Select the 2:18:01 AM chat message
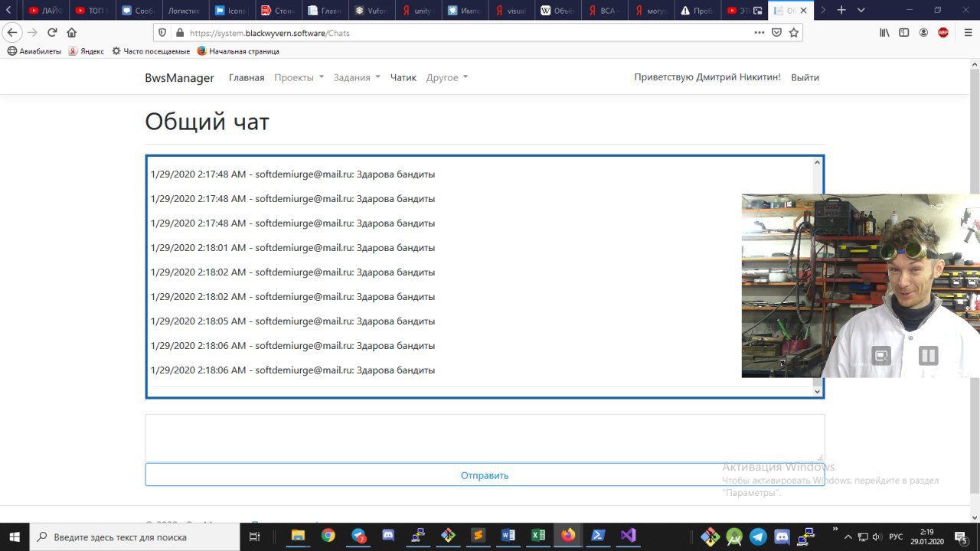 coord(292,247)
